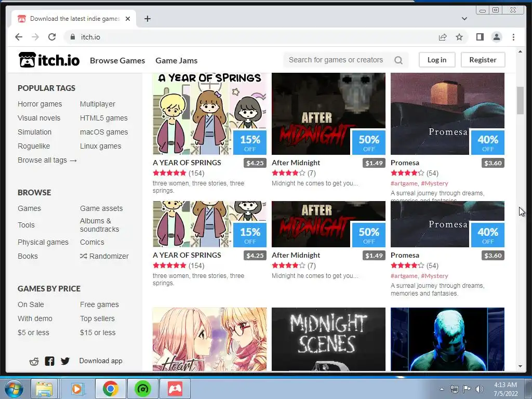Open Top sellers list
Screen dimensions: 532x399
(97, 318)
